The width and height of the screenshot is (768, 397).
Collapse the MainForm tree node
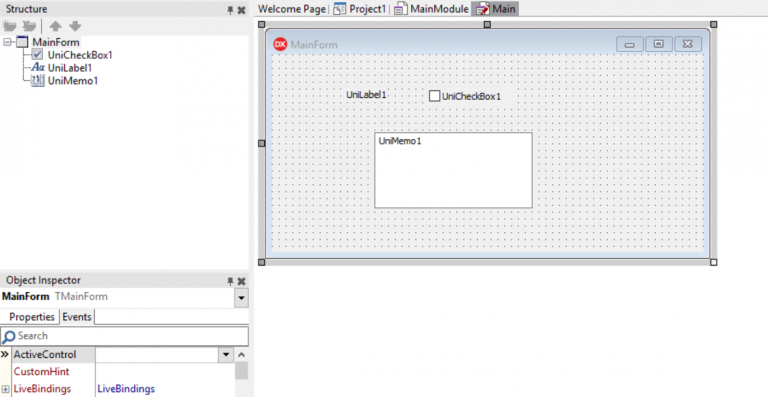click(x=7, y=42)
